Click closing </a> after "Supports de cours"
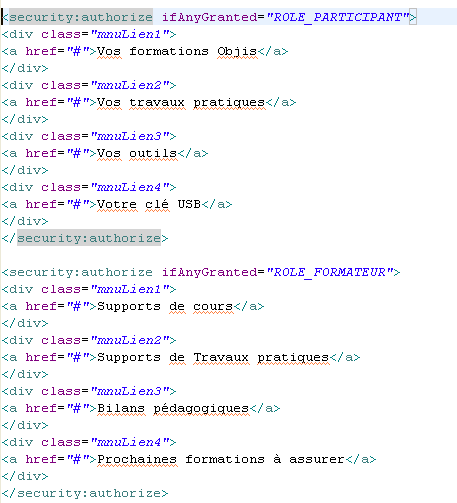 pos(249,306)
